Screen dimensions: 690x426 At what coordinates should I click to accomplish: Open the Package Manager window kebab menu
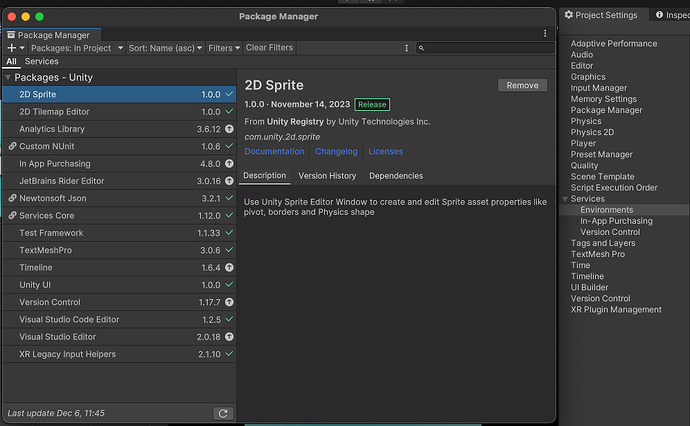[x=543, y=34]
